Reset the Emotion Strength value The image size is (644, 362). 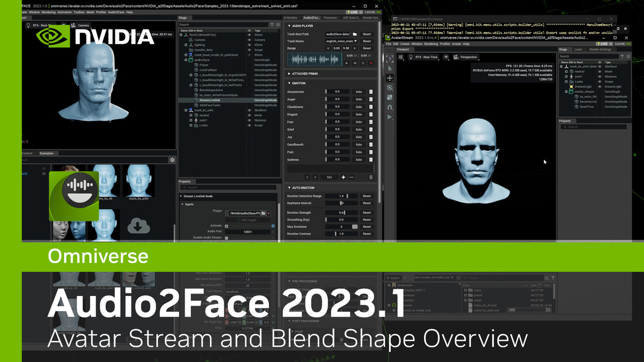pos(367,212)
